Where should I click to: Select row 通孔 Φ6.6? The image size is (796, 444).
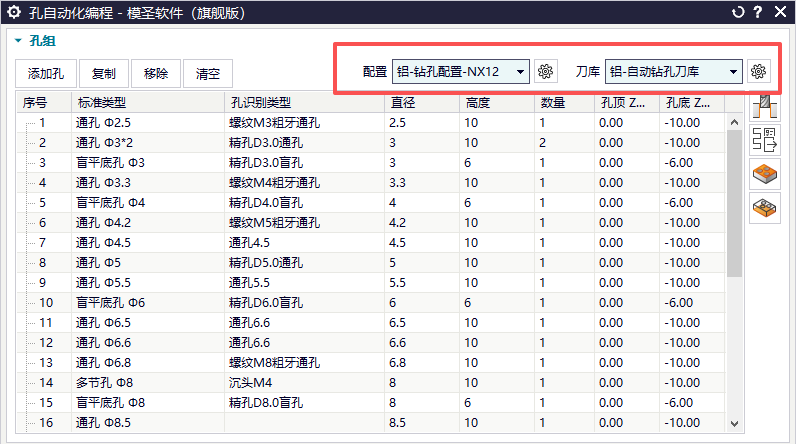pyautogui.click(x=371, y=343)
